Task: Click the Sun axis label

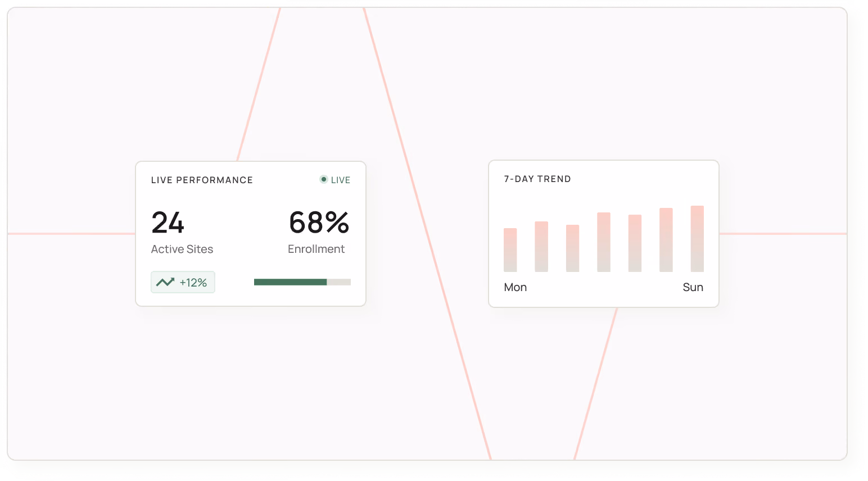Action: click(x=693, y=287)
